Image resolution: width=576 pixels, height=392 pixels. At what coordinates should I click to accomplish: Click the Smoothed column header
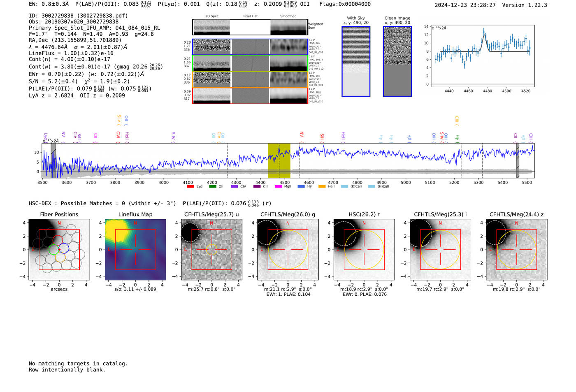tap(288, 16)
